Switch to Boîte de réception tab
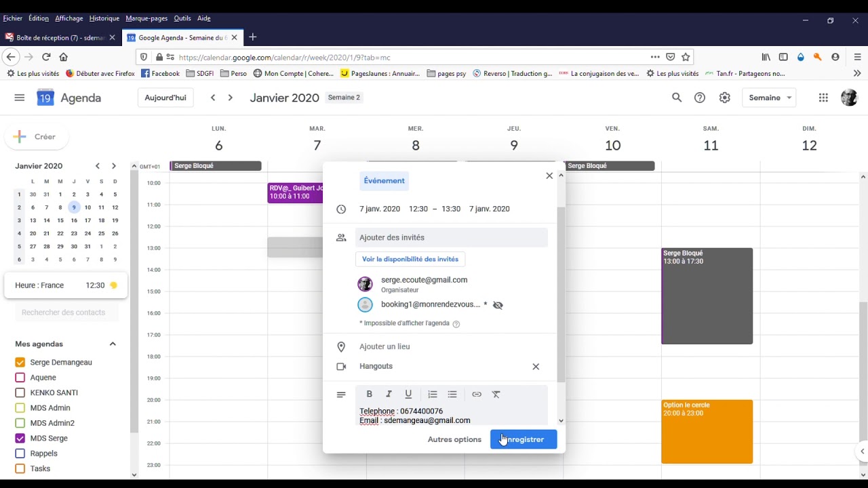 (x=60, y=37)
